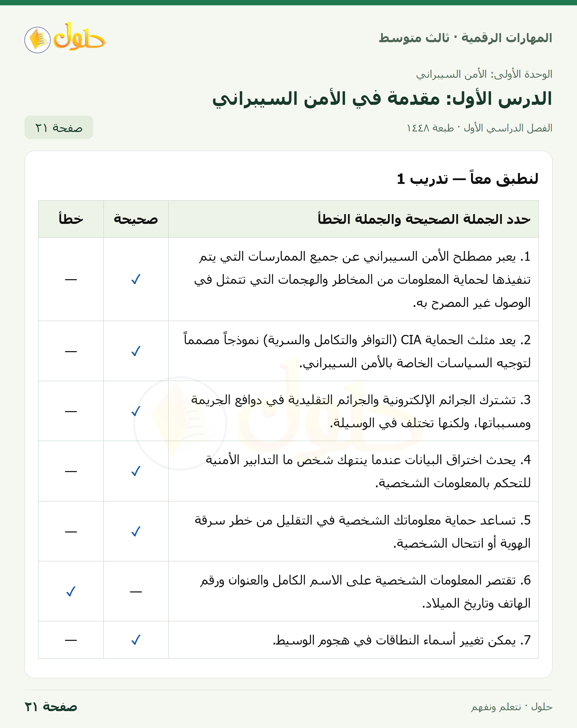Click heading لنطبق معاً — تدريب 1
Image resolution: width=577 pixels, height=728 pixels.
click(467, 179)
